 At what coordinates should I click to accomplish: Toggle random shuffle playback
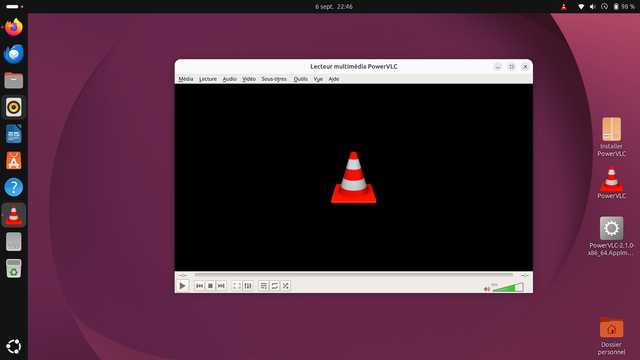click(286, 286)
